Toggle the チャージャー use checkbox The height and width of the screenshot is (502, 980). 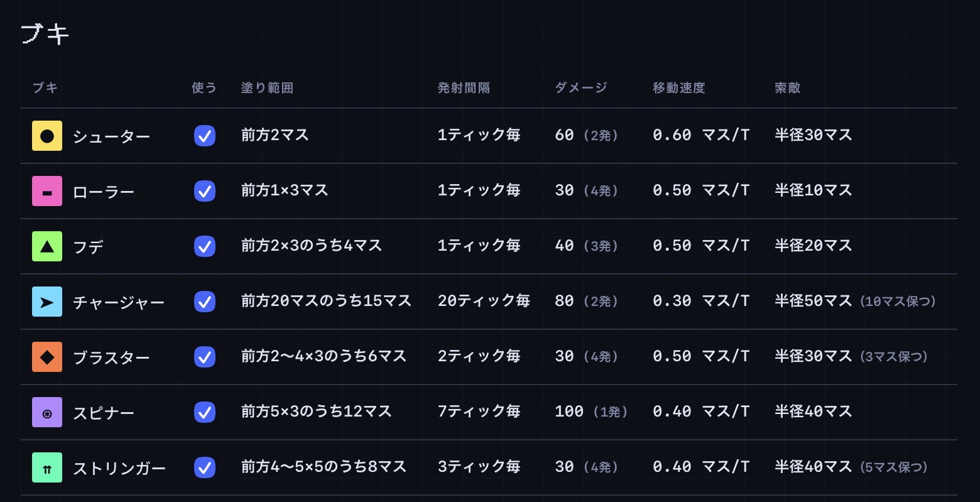(x=205, y=302)
